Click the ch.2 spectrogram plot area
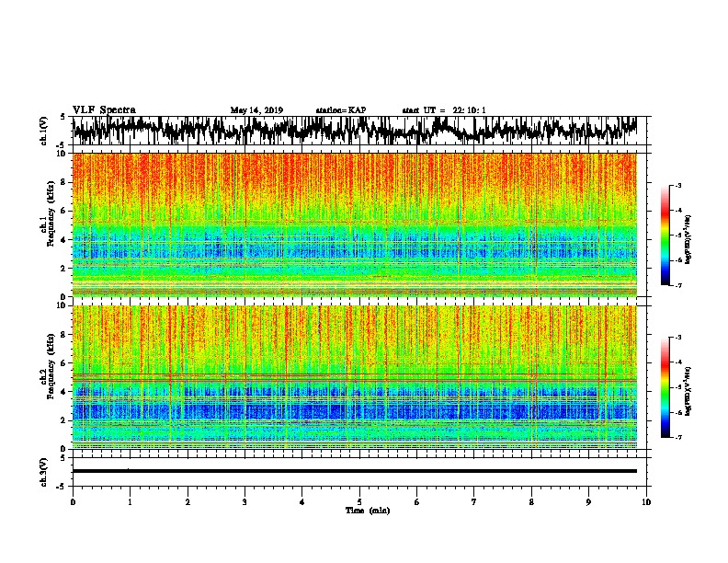The width and height of the screenshot is (728, 563). [x=354, y=377]
